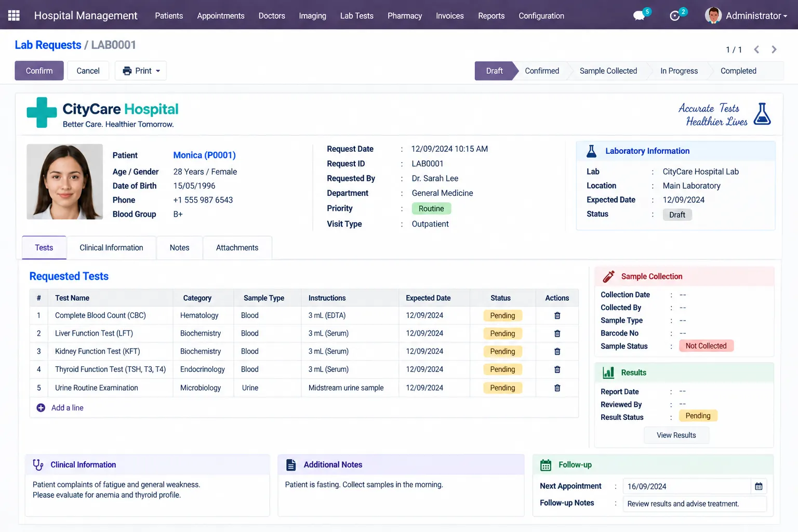Click the Not Collected sample status badge
This screenshot has width=798, height=532.
pyautogui.click(x=706, y=346)
